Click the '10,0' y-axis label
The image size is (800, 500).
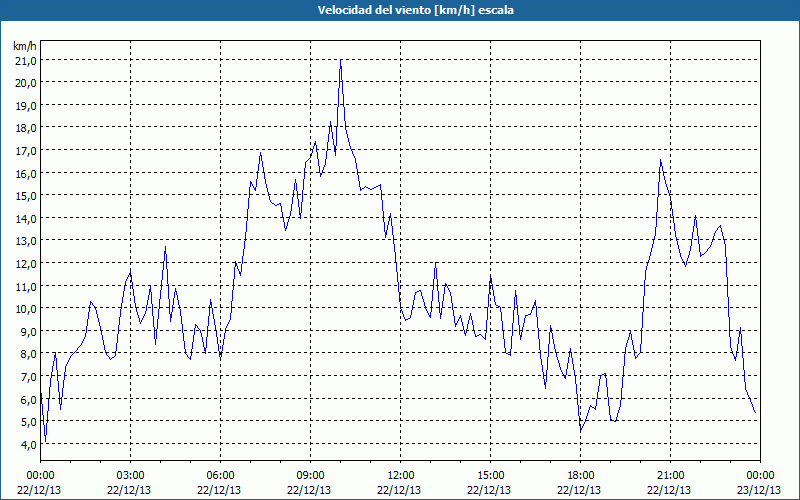(26, 309)
